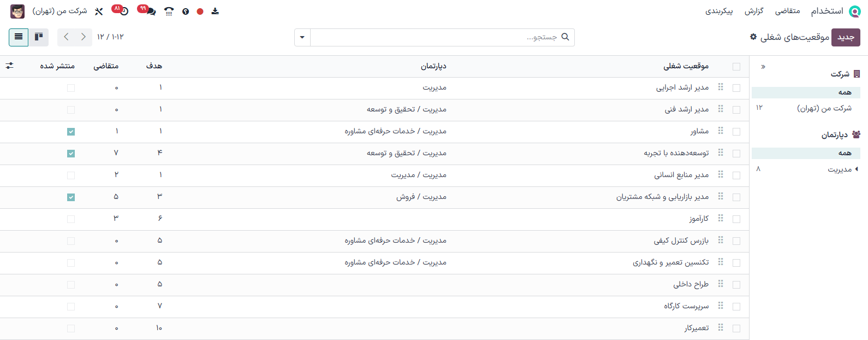Click the جدید button
The width and height of the screenshot is (868, 340).
pos(846,37)
